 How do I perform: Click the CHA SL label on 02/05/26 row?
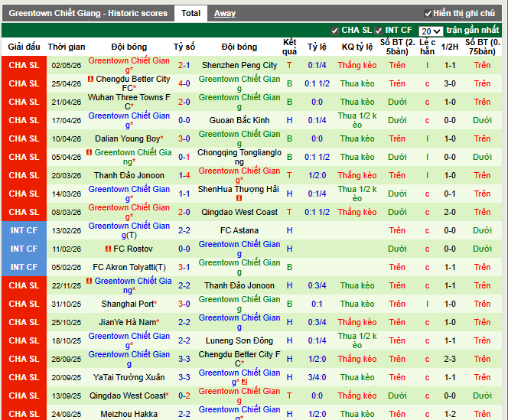click(x=24, y=65)
